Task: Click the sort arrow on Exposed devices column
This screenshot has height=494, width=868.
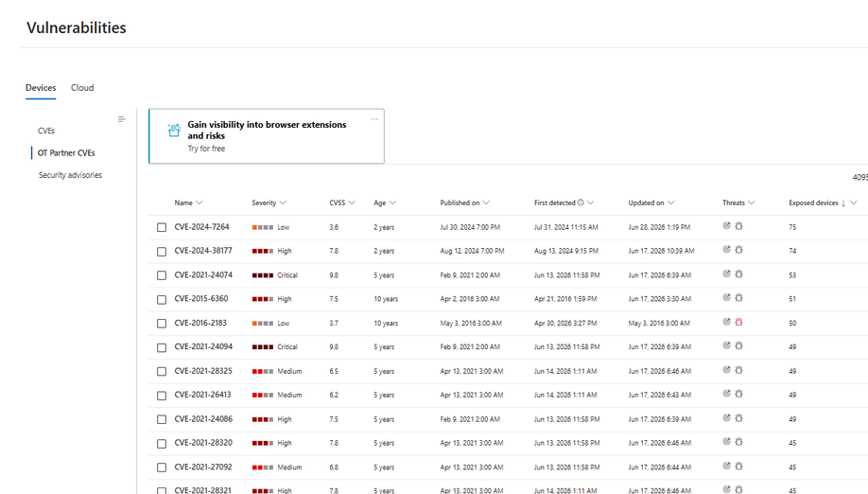Action: [843, 203]
